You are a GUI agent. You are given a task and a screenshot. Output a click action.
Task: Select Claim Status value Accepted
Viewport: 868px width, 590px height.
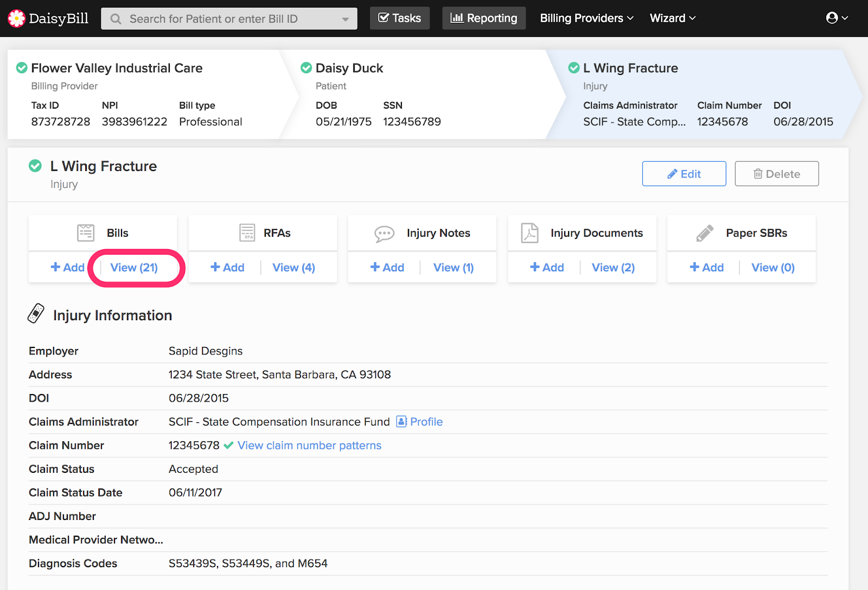point(193,469)
